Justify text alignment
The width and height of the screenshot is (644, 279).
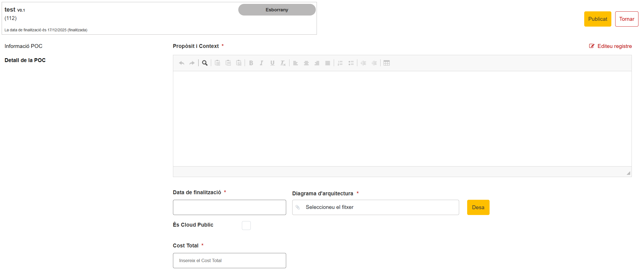click(x=328, y=63)
